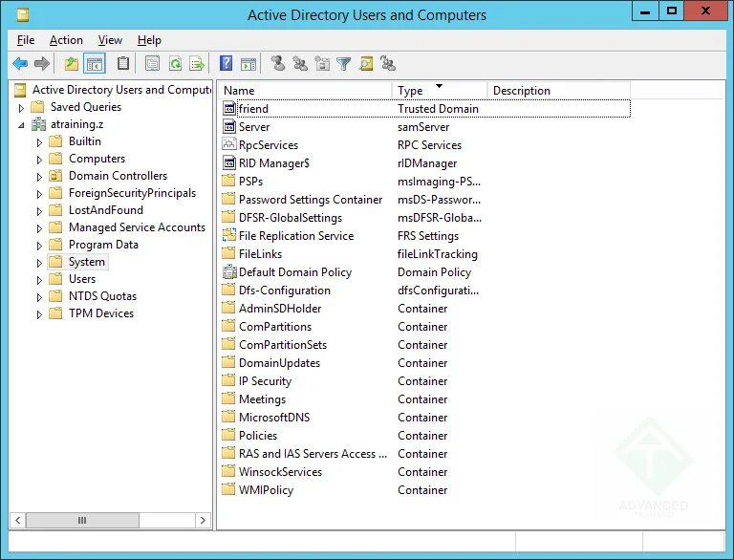Click the Forward arrow toolbar icon
The image size is (734, 560).
[x=42, y=63]
